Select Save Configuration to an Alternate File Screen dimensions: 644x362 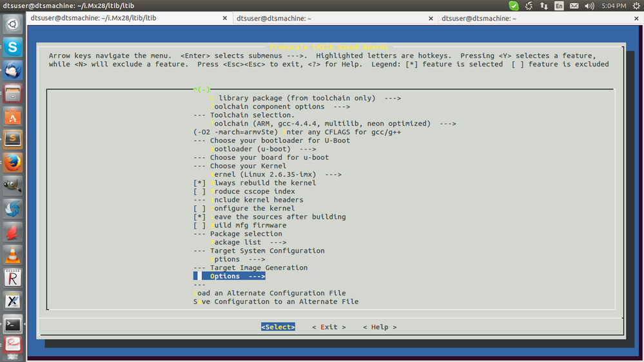click(276, 301)
